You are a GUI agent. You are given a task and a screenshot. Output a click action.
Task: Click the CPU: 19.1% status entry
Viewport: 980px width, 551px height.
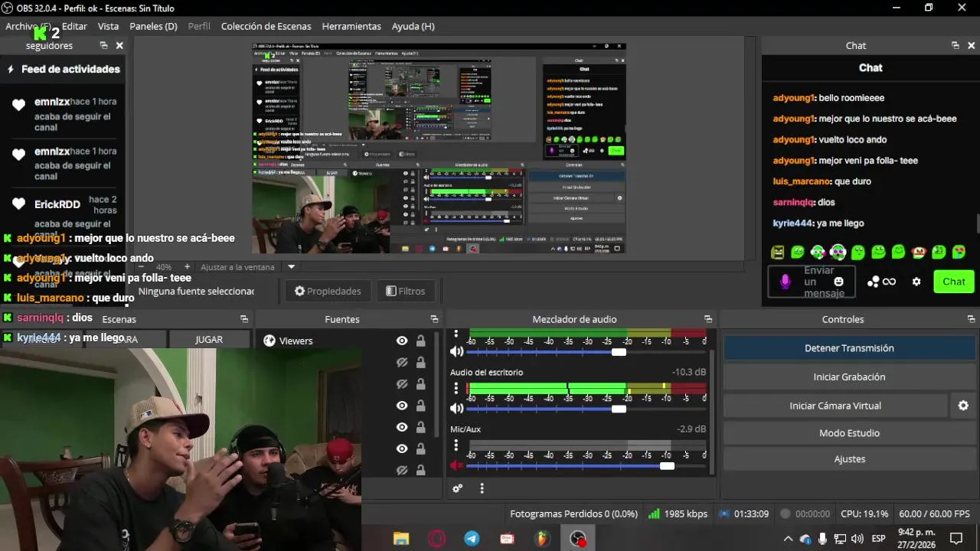point(864,514)
